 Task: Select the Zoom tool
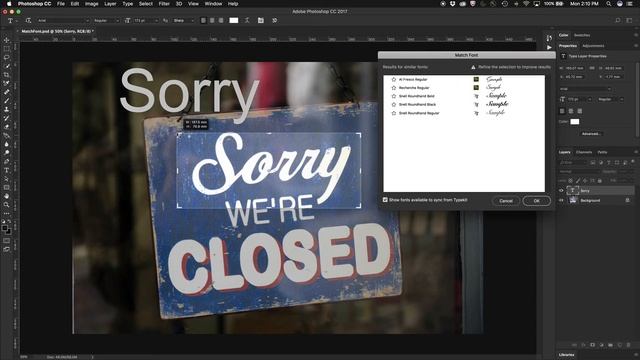[7, 204]
